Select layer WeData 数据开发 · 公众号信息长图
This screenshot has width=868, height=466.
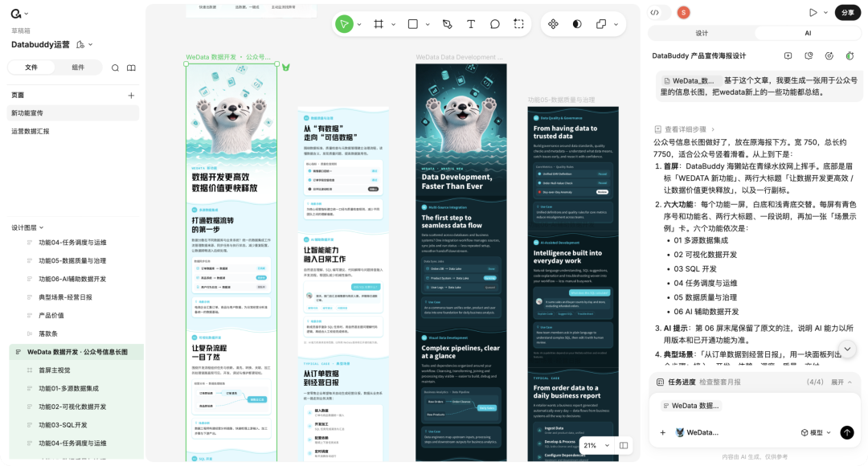click(76, 352)
